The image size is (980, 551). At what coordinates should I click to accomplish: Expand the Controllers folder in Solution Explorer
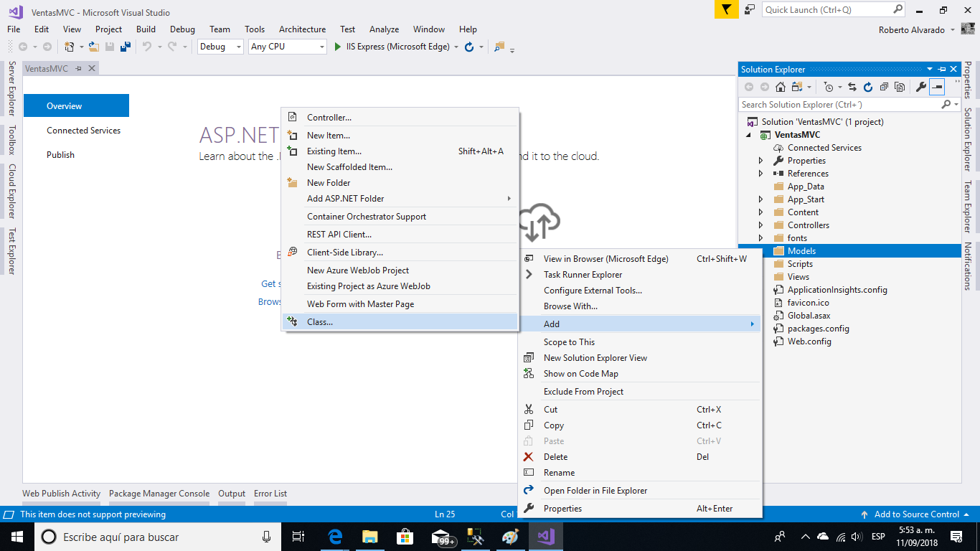(762, 225)
